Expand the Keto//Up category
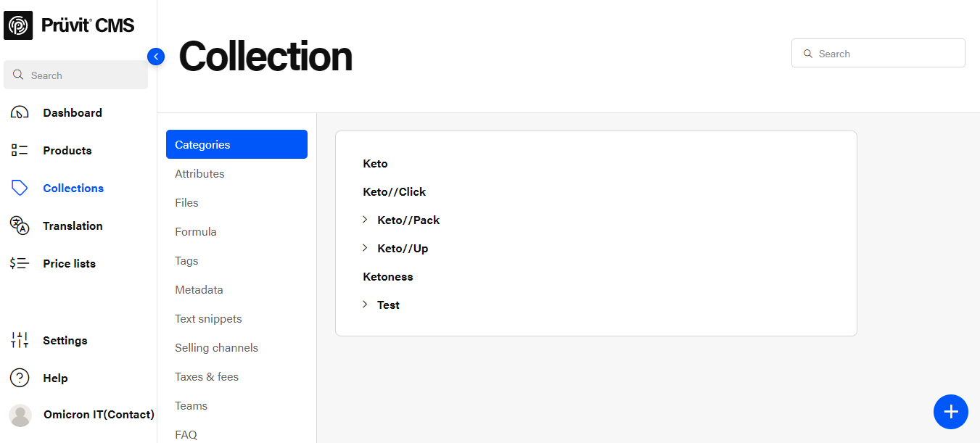The height and width of the screenshot is (443, 980). click(x=365, y=248)
